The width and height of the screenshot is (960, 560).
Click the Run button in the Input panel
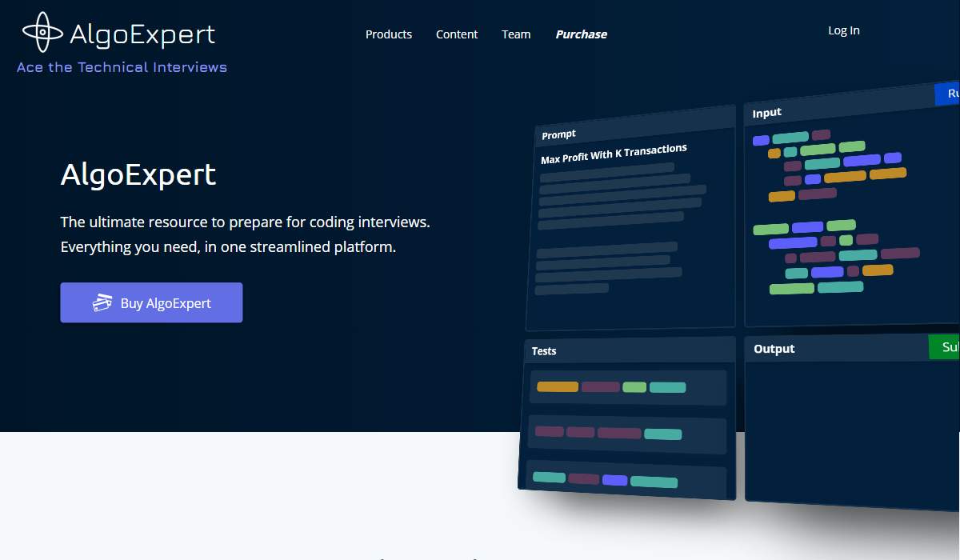(x=947, y=94)
